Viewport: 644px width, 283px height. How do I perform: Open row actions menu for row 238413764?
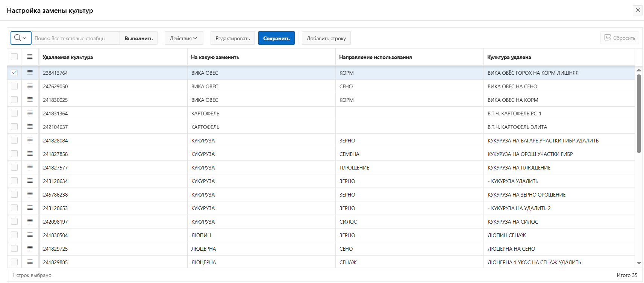point(30,73)
